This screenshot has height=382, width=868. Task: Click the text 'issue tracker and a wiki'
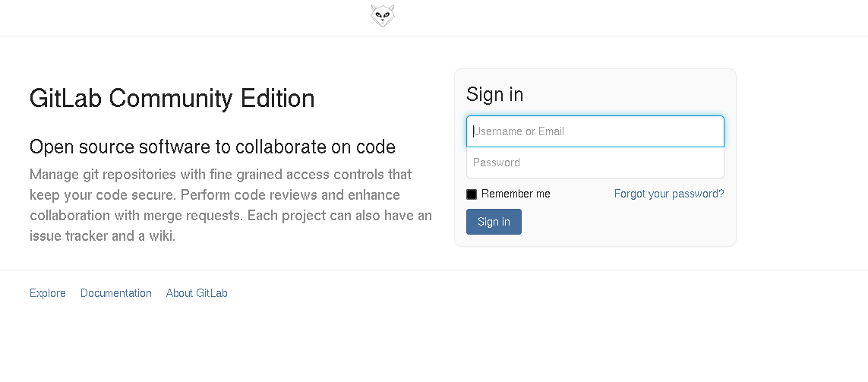click(x=103, y=236)
